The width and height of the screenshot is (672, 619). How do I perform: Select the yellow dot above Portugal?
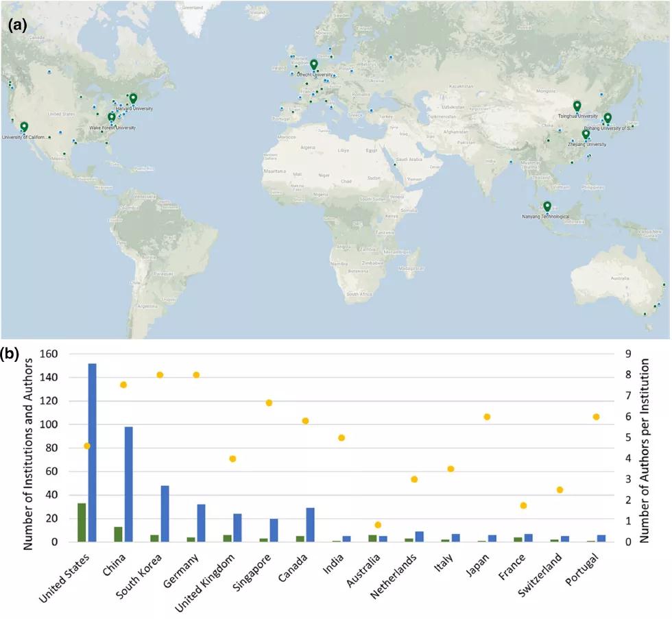coord(597,417)
